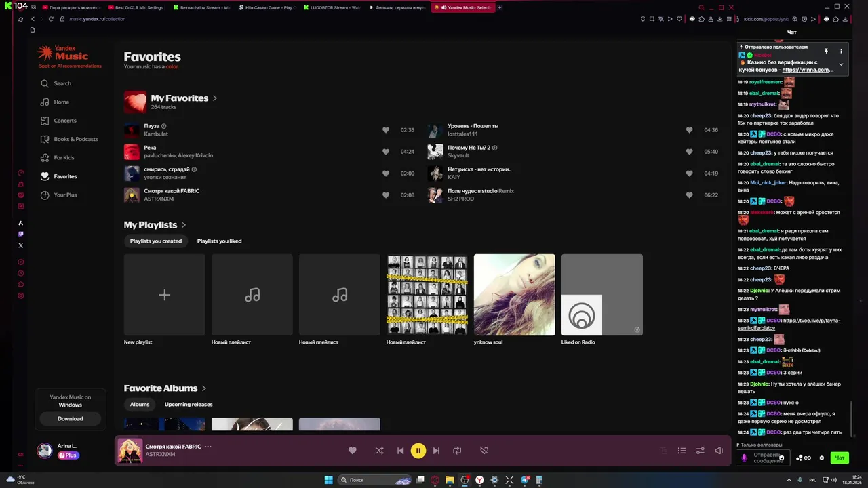Screen dimensions: 868x488
Task: Skip to next track
Action: [436, 451]
